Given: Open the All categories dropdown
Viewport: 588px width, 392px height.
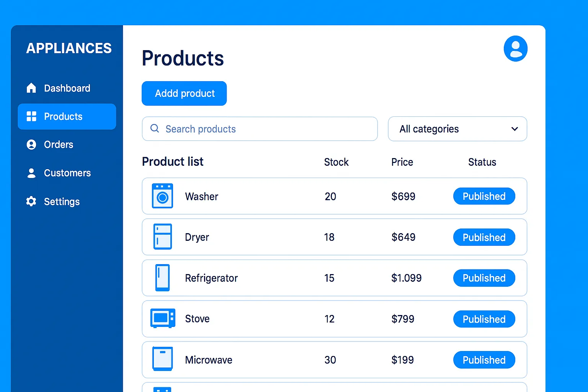Looking at the screenshot, I should click(x=457, y=129).
